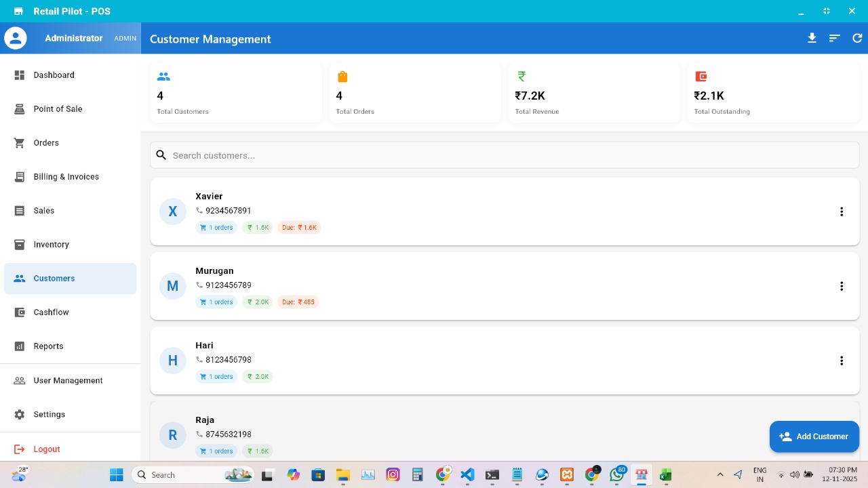Click the Total Outstanding wallet icon

[701, 77]
